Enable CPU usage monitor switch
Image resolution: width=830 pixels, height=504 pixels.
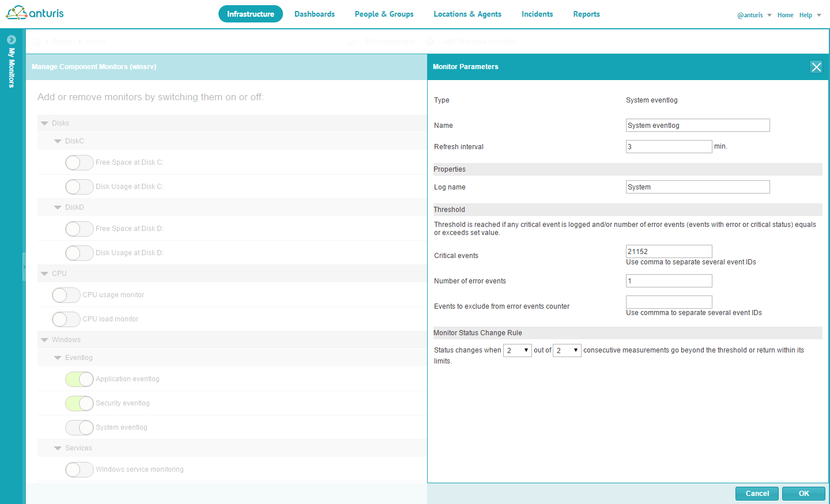click(66, 295)
